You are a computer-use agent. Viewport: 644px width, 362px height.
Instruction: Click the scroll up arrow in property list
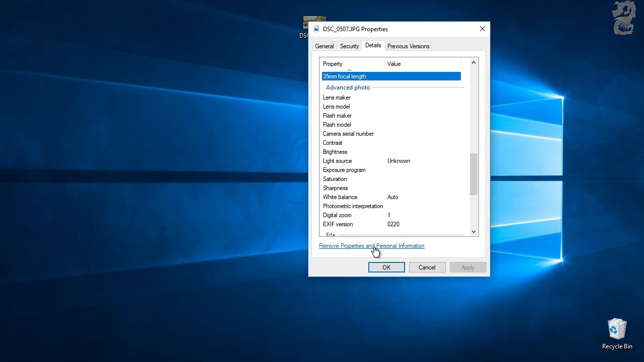click(x=473, y=62)
